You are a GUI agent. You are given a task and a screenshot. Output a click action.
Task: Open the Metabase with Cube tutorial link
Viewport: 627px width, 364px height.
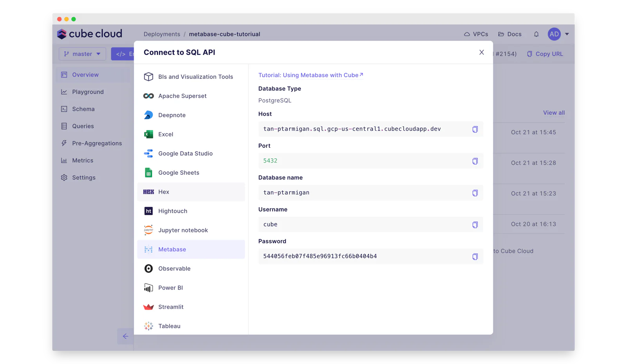click(310, 75)
